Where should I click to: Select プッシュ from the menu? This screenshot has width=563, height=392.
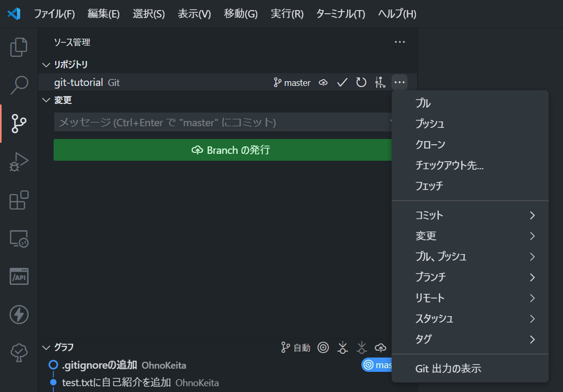coord(470,124)
